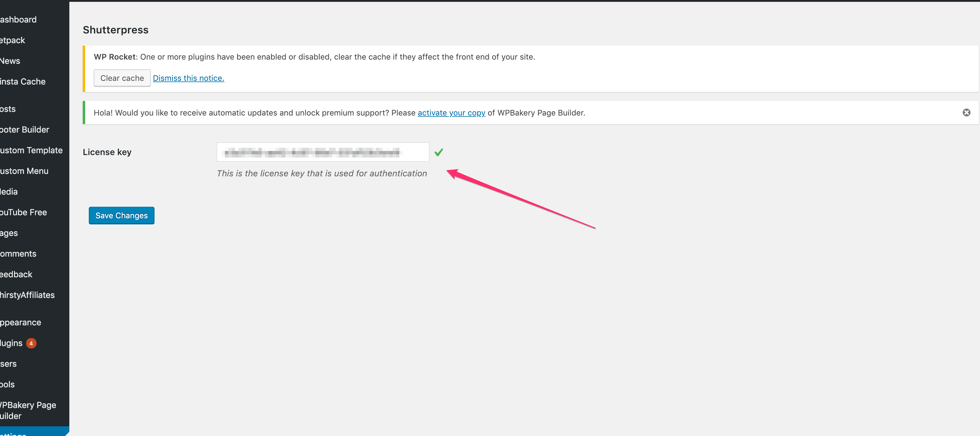Click the Plugins update count badge
980x436 pixels.
31,343
